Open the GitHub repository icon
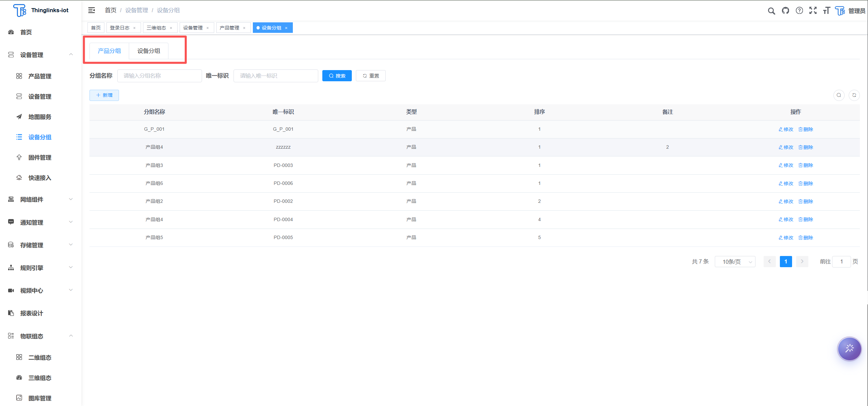 click(785, 10)
